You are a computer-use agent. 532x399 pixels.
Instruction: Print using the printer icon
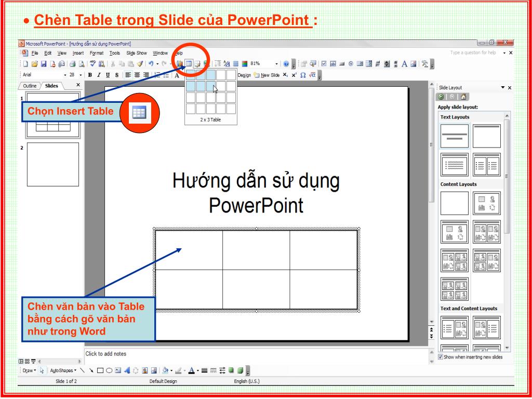tap(73, 64)
